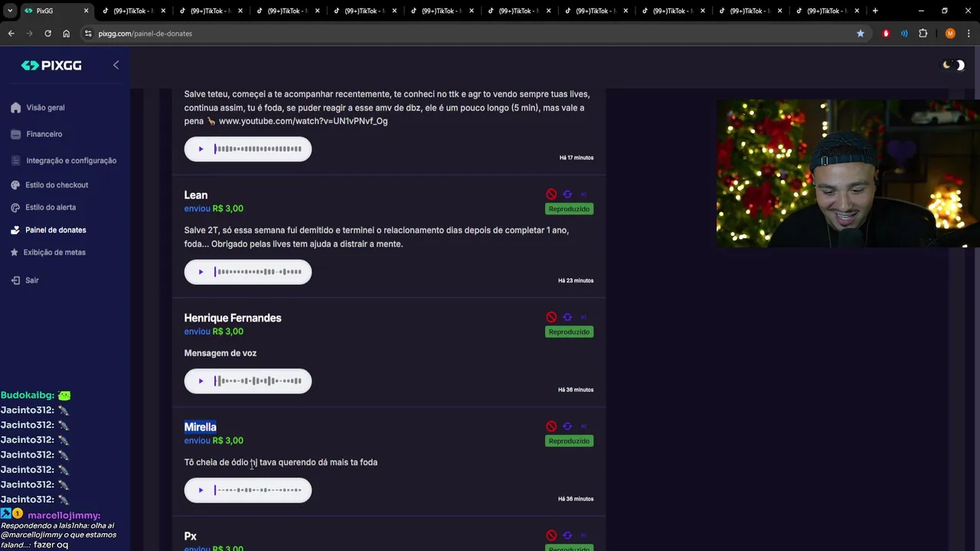
Task: Seek in Mirella's audio waveform
Action: pos(258,491)
